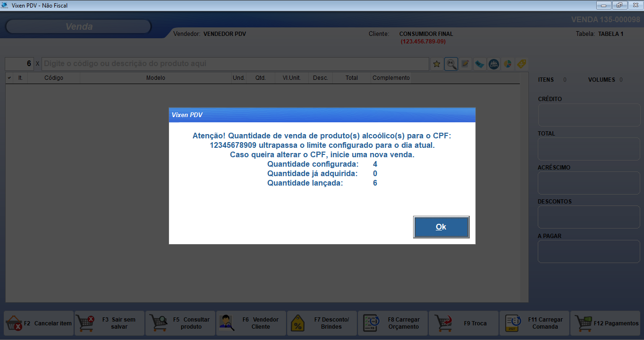
Task: Open F5 Consultar produto
Action: click(180, 323)
